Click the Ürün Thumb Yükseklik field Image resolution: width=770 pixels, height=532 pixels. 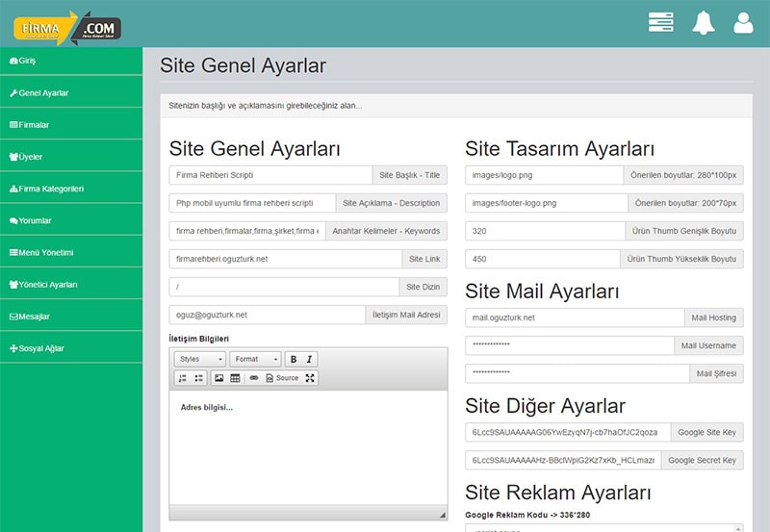coord(543,259)
